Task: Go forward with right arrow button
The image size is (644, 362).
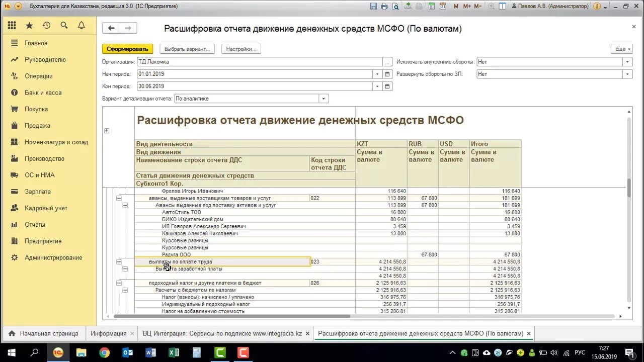Action: pyautogui.click(x=128, y=28)
